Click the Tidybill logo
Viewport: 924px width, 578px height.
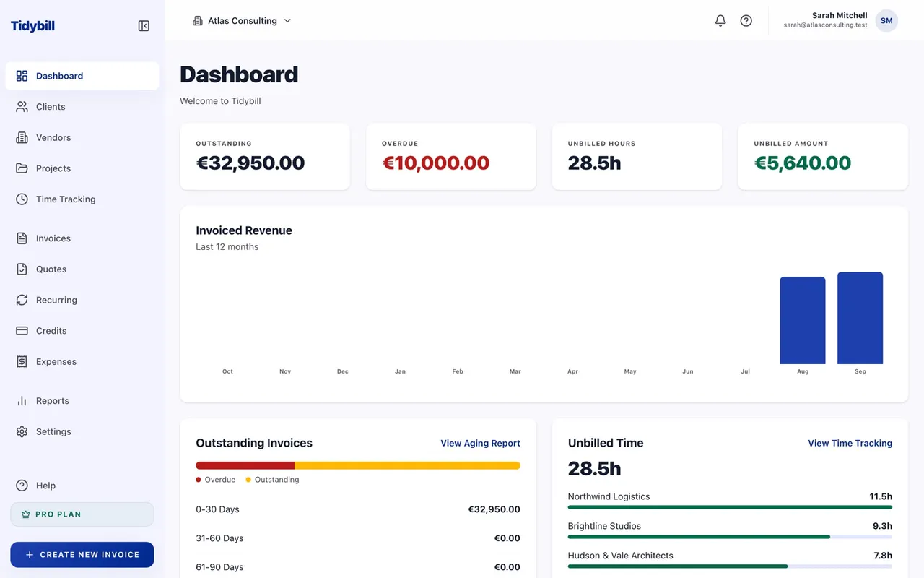[x=32, y=26]
